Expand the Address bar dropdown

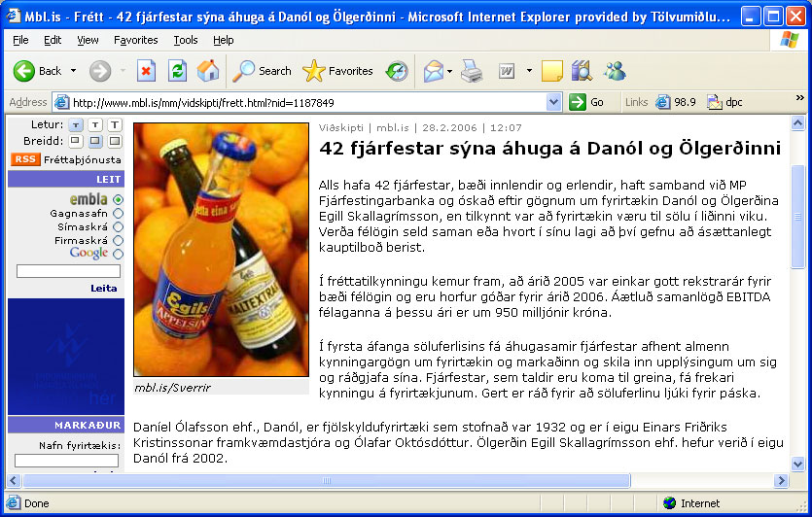(x=553, y=102)
